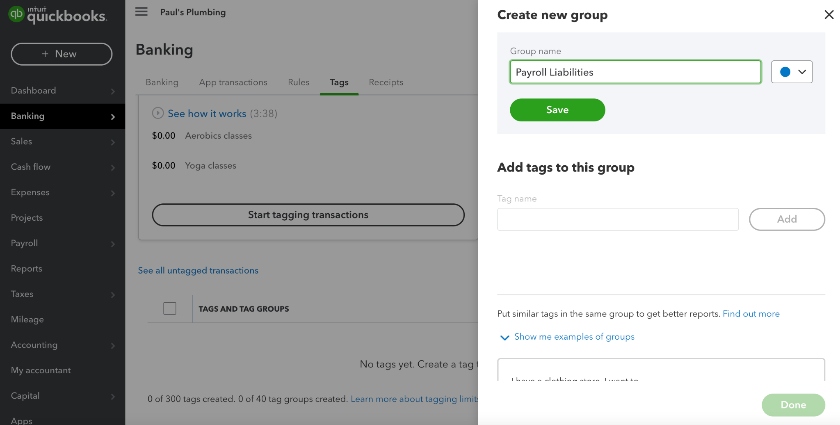Expand the Sales sidebar chevron
The image size is (840, 425).
(x=112, y=142)
